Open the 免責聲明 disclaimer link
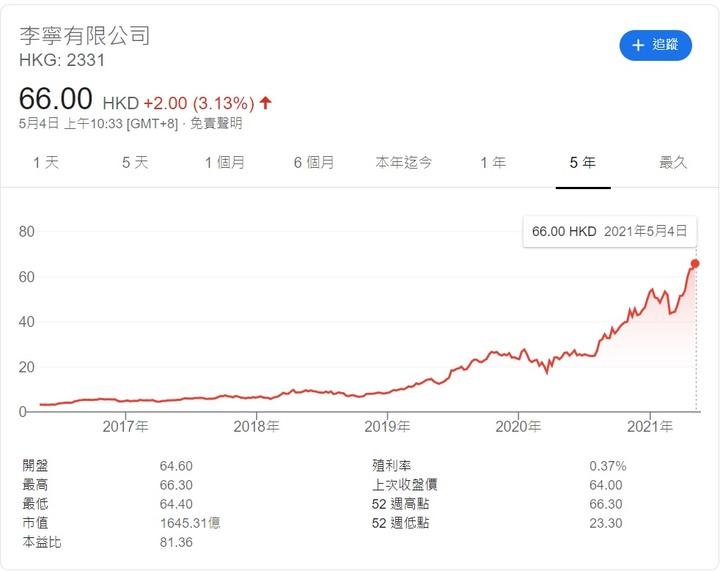Screen dimensions: 720x571 [x=216, y=123]
